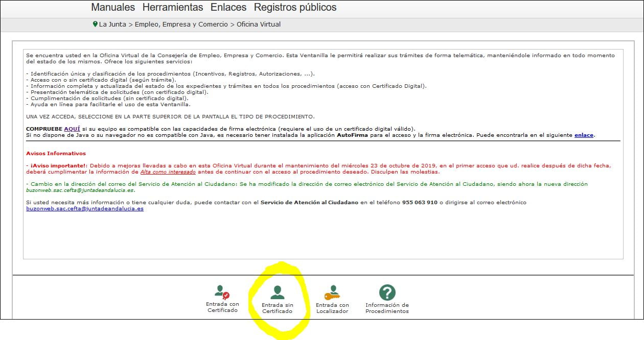Open Entrada con Localizador key icon

332,293
